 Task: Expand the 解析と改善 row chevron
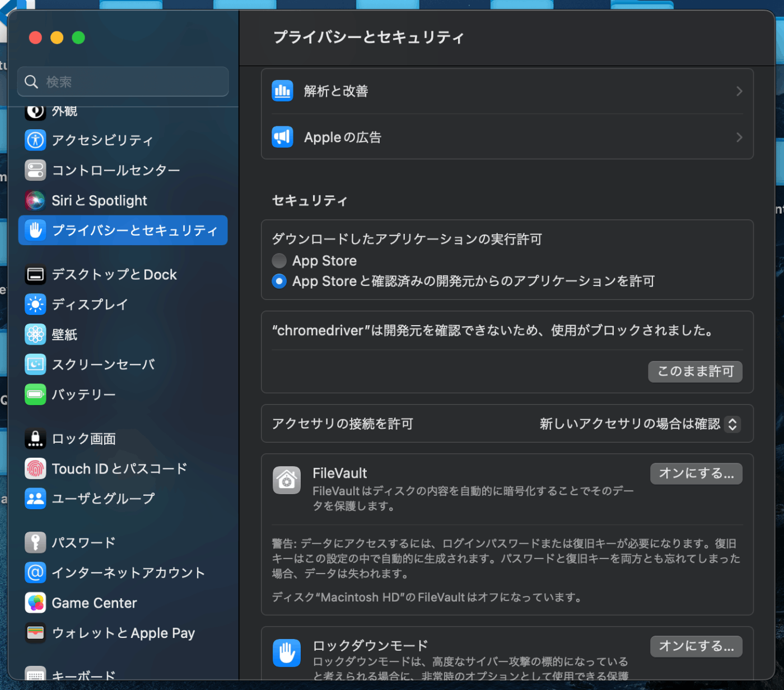[739, 91]
